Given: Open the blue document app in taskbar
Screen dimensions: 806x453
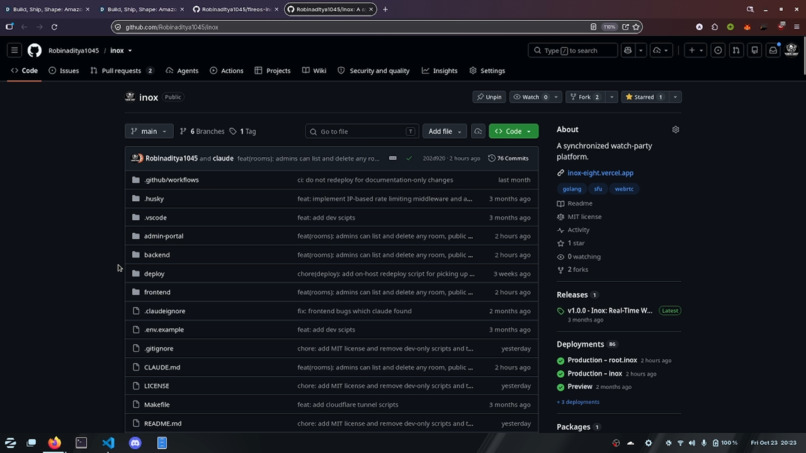Looking at the screenshot, I should [162, 443].
